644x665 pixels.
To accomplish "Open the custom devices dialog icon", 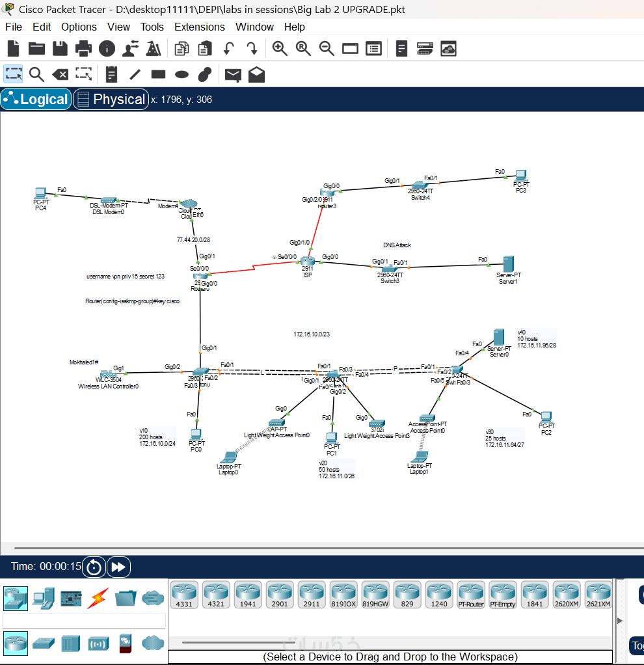I will [x=373, y=48].
